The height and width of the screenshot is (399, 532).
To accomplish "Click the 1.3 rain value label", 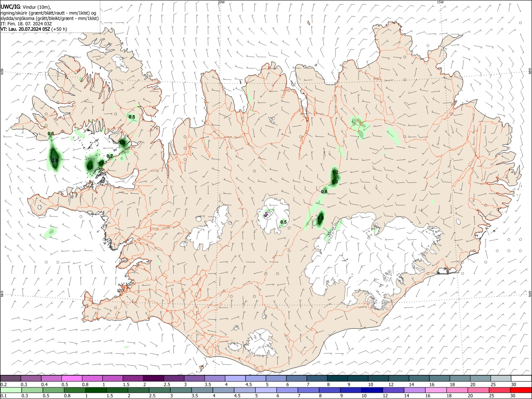I will point(334,182).
